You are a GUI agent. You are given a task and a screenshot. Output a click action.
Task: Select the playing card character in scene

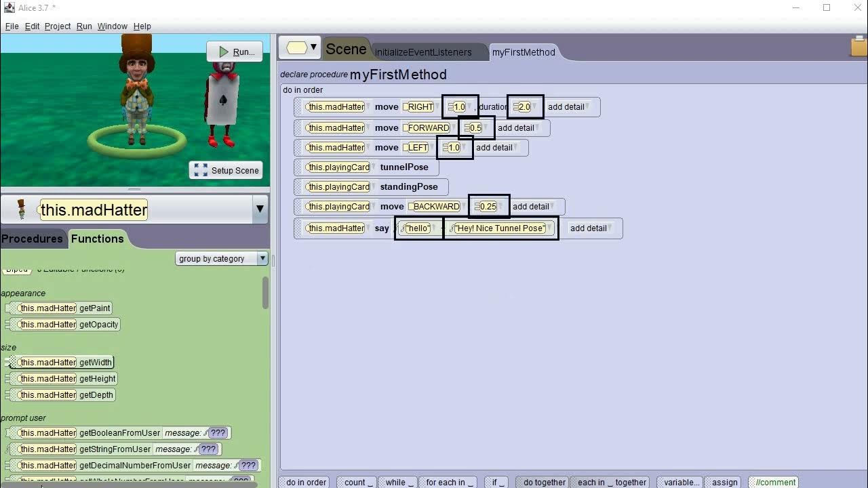pyautogui.click(x=222, y=103)
